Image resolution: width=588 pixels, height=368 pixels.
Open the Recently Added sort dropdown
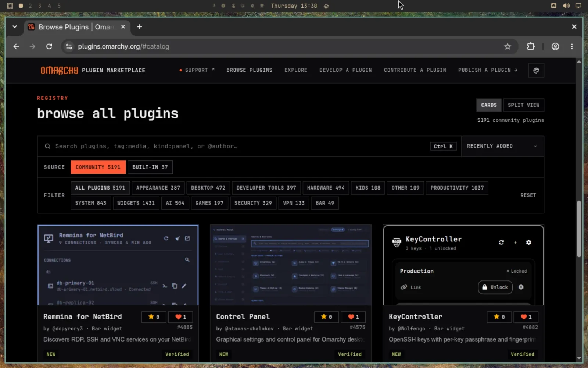click(x=502, y=146)
